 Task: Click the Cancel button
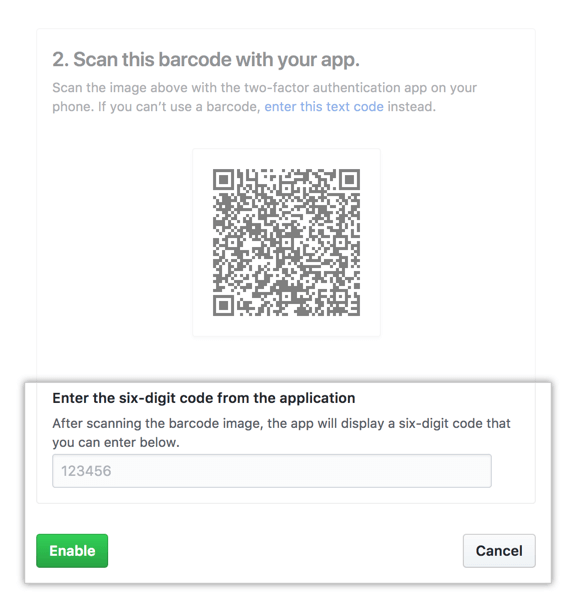(499, 551)
